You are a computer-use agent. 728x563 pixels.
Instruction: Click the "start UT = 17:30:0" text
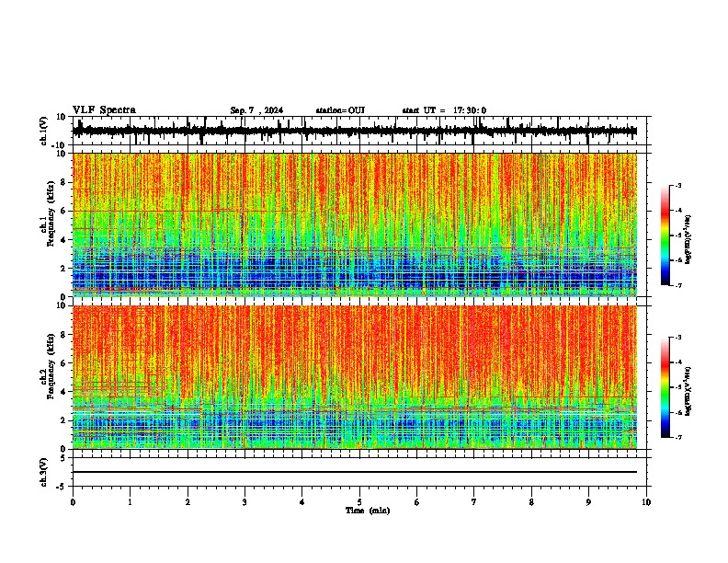pos(444,110)
